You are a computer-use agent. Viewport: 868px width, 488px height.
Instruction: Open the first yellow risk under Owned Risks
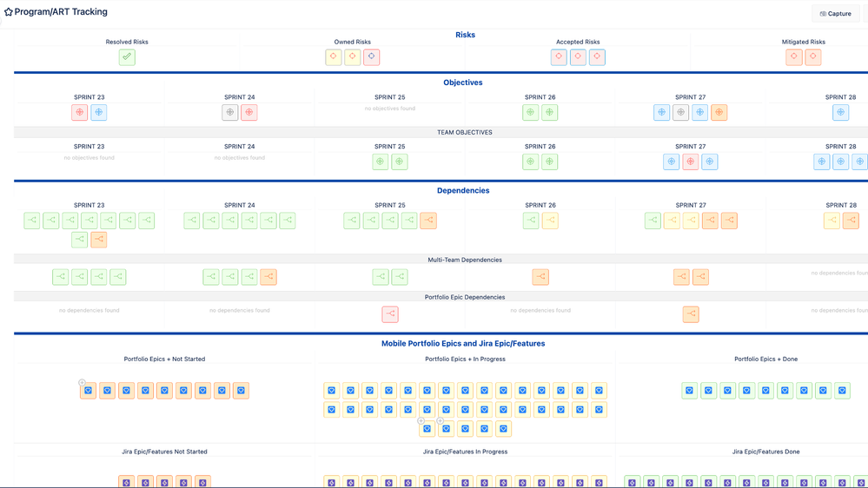[334, 57]
